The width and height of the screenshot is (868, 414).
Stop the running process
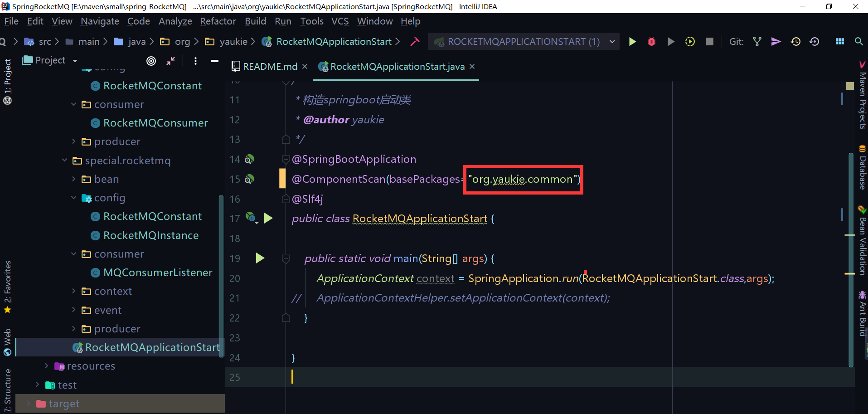pos(709,42)
